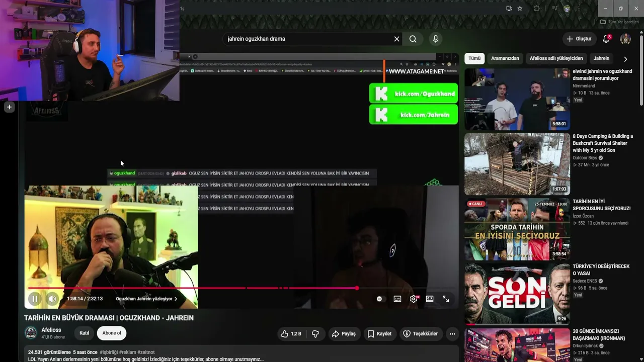This screenshot has width=644, height=362.
Task: Open the browser three-dot menu
Action: point(579,9)
